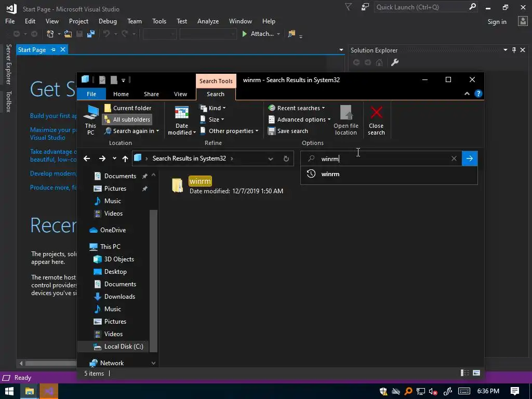Screen dimensions: 532x399
Task: Click Save search button
Action: pyautogui.click(x=288, y=131)
